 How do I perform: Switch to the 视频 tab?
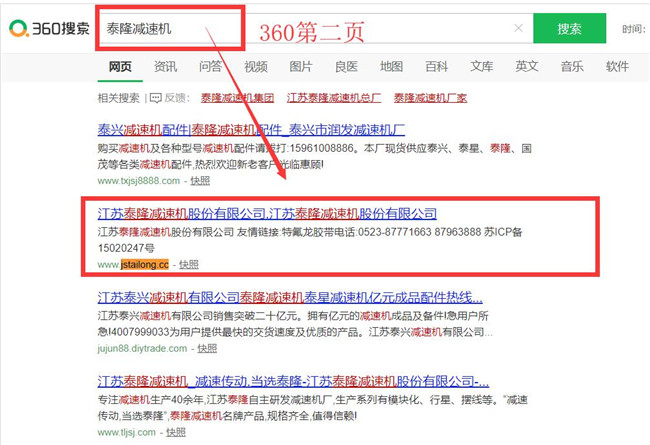point(256,67)
